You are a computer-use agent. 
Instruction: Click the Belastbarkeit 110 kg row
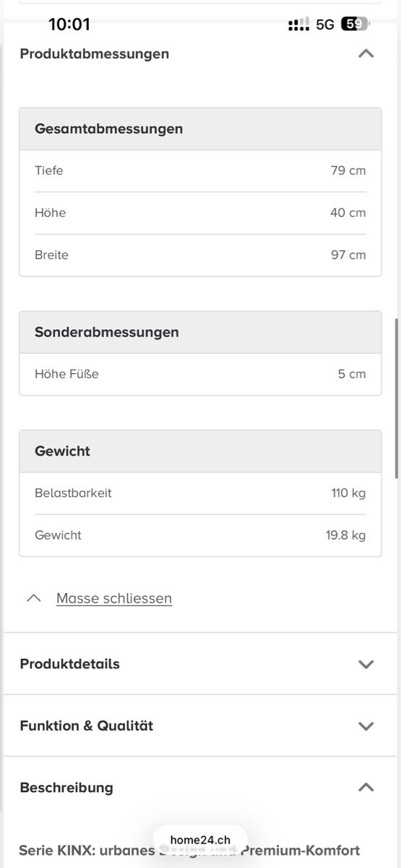coord(200,493)
